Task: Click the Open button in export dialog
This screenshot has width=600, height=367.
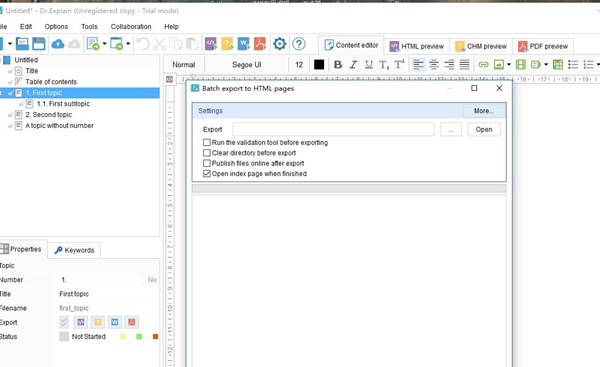Action: coord(484,129)
